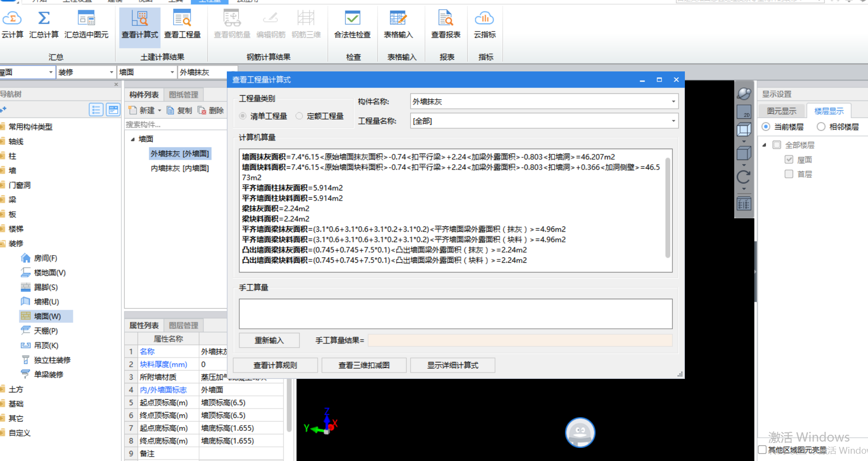
Task: Click 查看三维扣减图 button
Action: pos(364,365)
